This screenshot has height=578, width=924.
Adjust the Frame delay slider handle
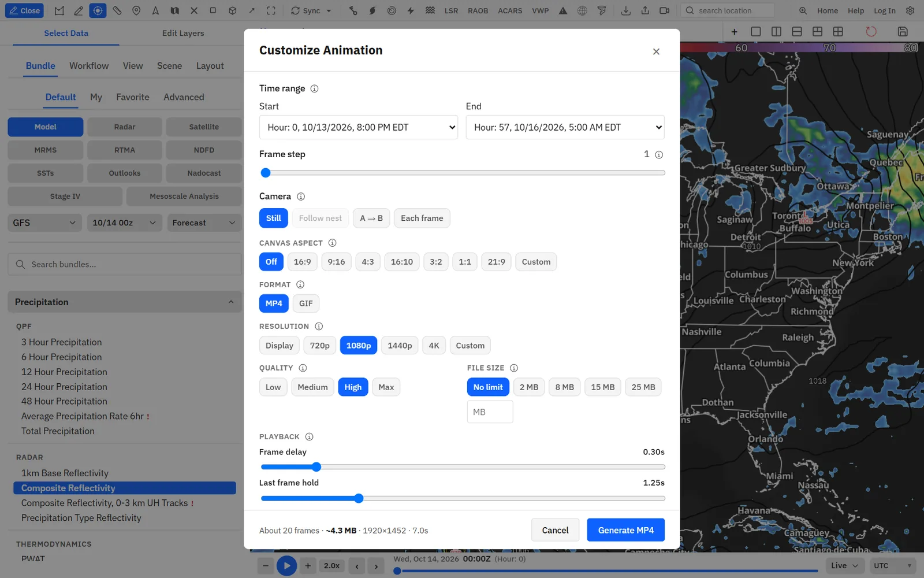click(x=316, y=467)
